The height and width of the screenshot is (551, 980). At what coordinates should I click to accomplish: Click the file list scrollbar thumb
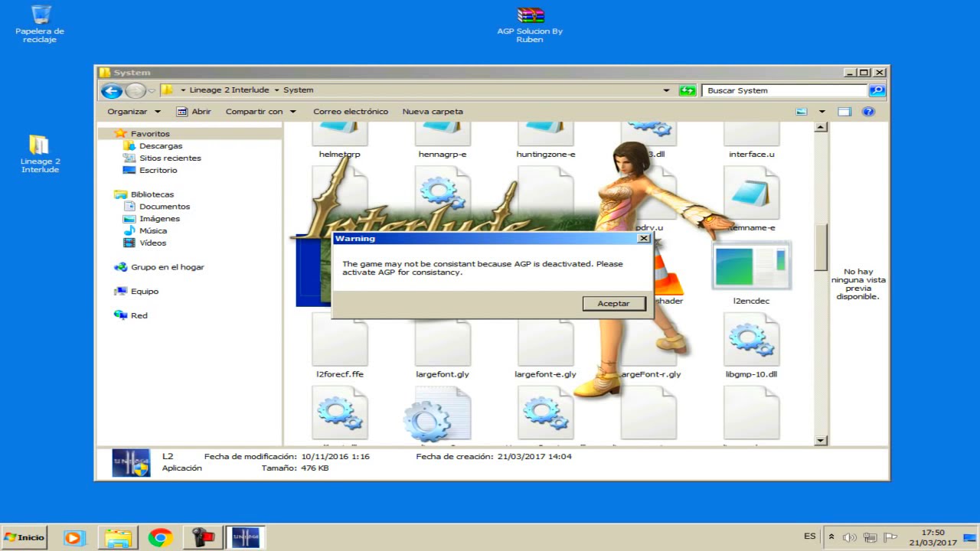tap(821, 247)
